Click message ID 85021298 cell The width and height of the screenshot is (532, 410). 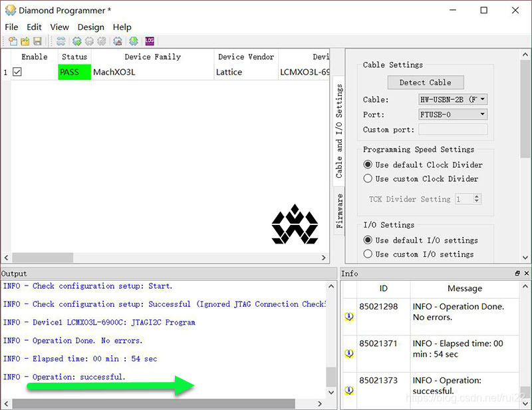coord(384,317)
